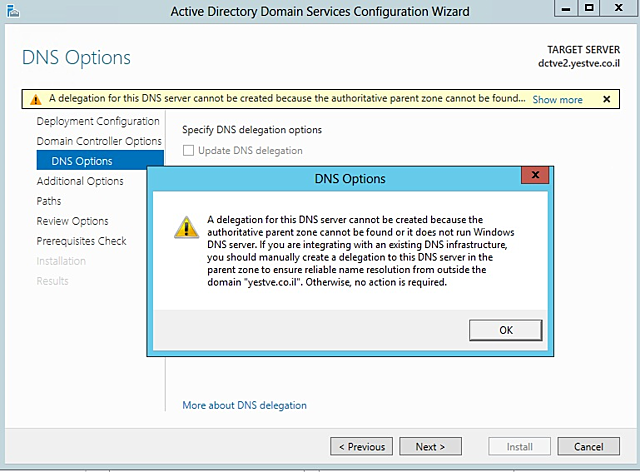The height and width of the screenshot is (472, 640).
Task: Go to Additional Options step
Action: (80, 181)
